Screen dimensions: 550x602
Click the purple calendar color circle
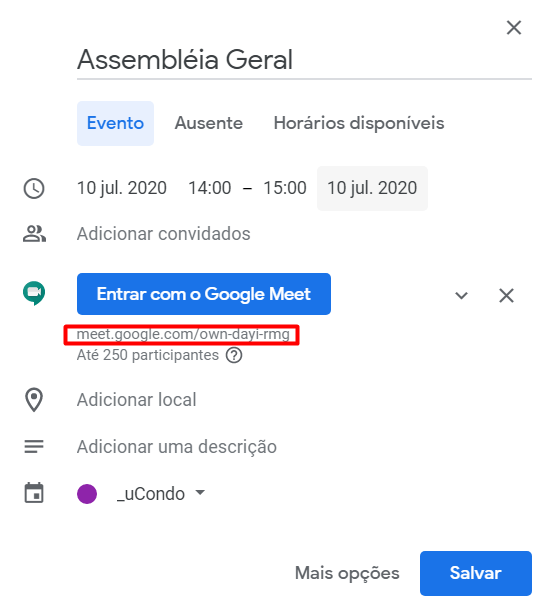(x=87, y=493)
